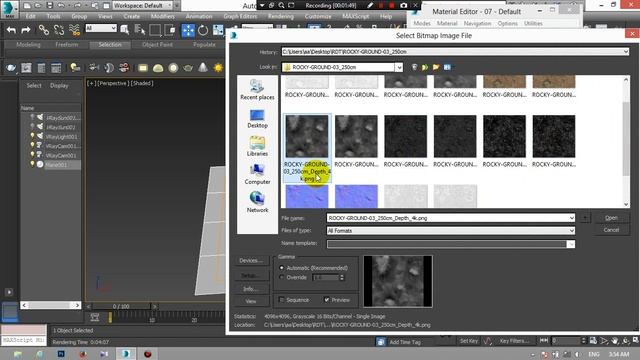
Task: Click the Save file icon in quick access toolbar
Action: tap(49, 6)
